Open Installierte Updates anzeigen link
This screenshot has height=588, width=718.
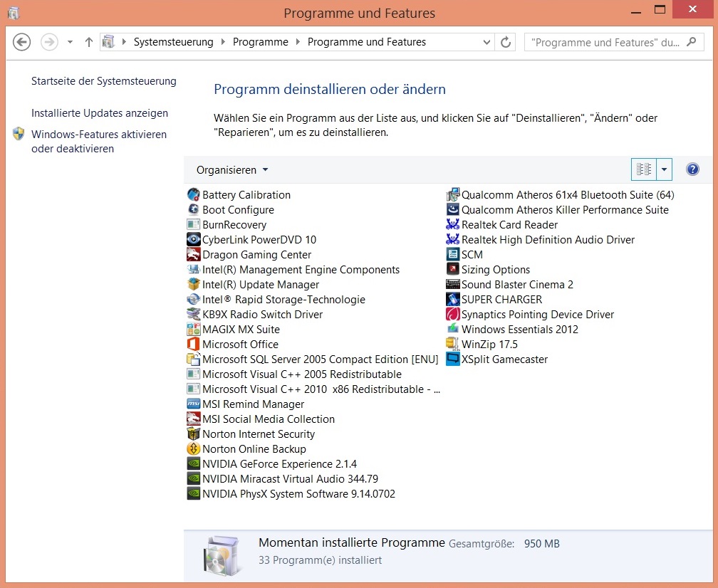tap(100, 113)
